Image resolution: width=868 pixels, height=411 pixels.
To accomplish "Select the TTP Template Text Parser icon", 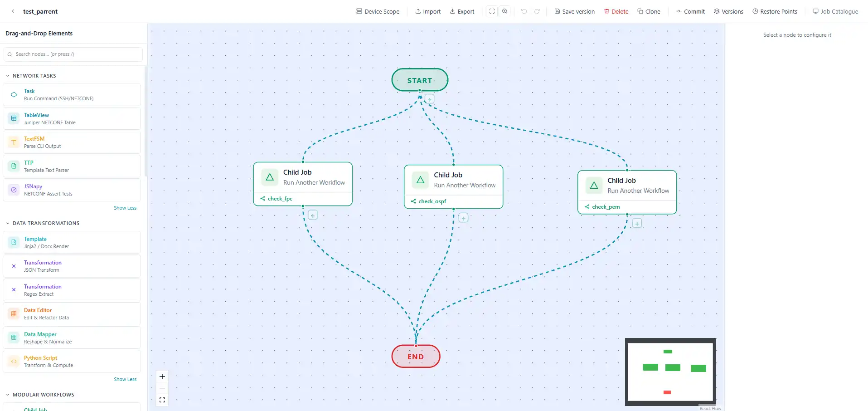I will pos(14,166).
